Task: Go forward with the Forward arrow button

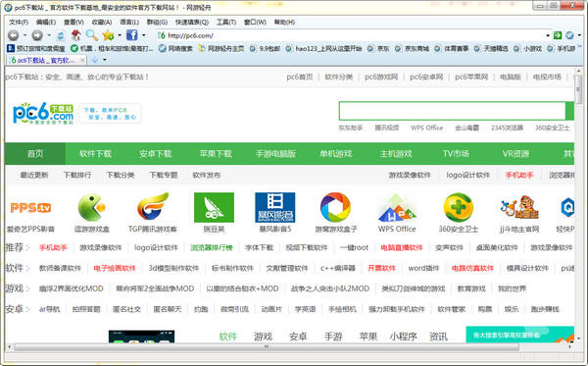Action: [x=37, y=35]
